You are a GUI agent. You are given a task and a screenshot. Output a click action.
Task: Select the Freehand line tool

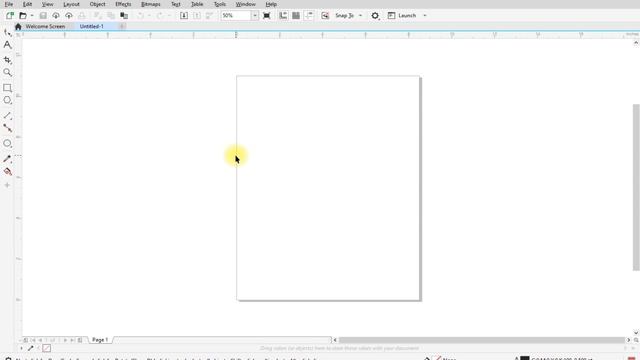click(x=7, y=116)
